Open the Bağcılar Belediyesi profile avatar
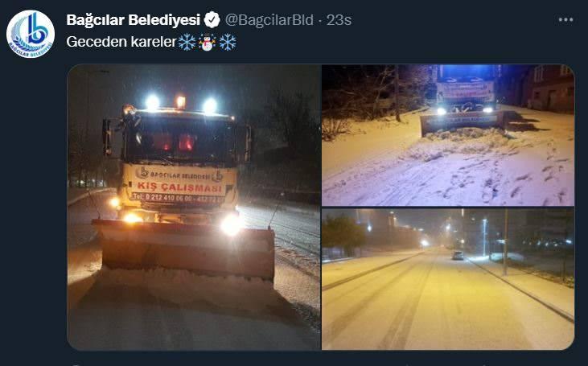This screenshot has height=366, width=588. [x=31, y=34]
